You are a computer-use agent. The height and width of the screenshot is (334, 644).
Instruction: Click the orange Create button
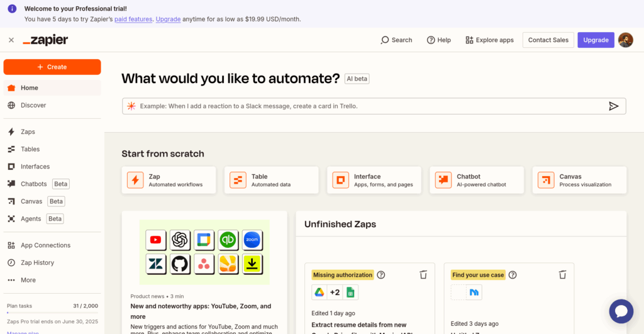52,67
